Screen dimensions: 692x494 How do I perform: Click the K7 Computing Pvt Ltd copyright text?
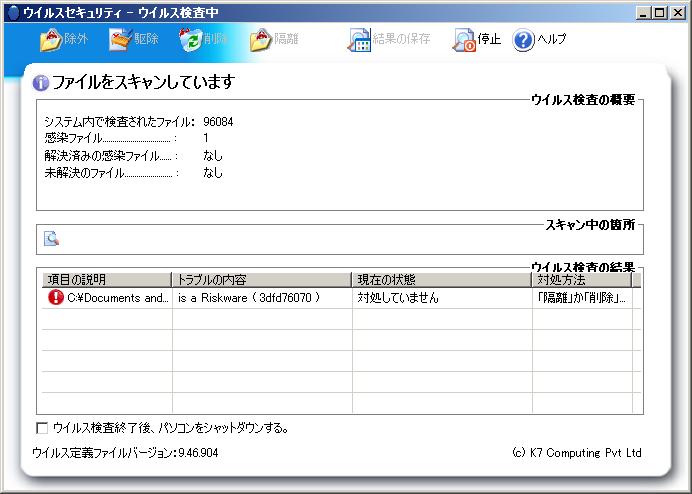click(576, 453)
